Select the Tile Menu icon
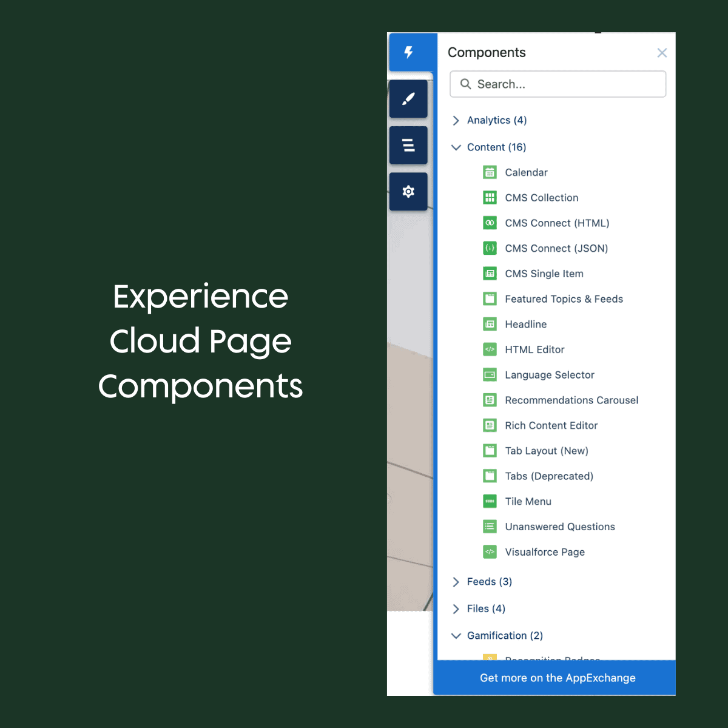728x728 pixels. (490, 501)
